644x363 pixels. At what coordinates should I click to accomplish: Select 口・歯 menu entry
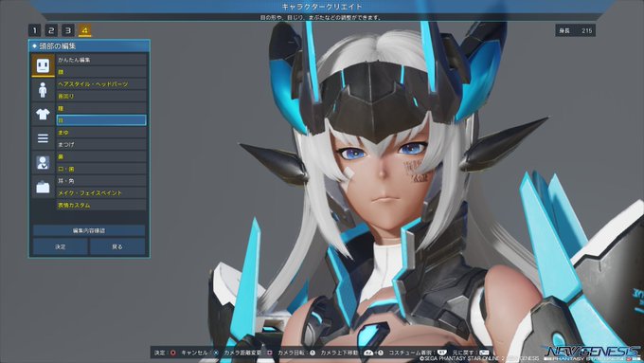[101, 169]
